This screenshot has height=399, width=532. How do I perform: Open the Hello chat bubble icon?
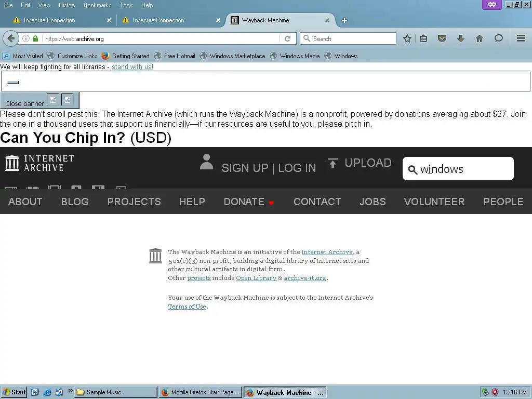pos(498,38)
